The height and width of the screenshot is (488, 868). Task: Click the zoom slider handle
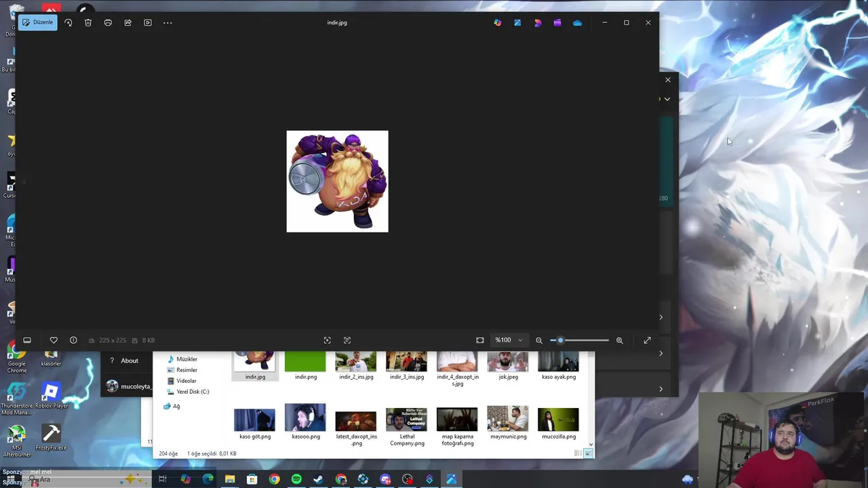tap(560, 340)
